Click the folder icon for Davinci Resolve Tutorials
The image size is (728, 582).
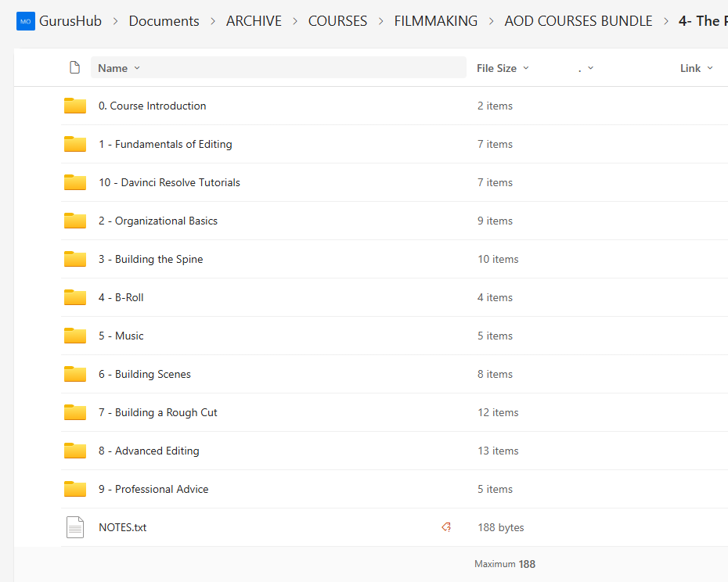click(75, 183)
